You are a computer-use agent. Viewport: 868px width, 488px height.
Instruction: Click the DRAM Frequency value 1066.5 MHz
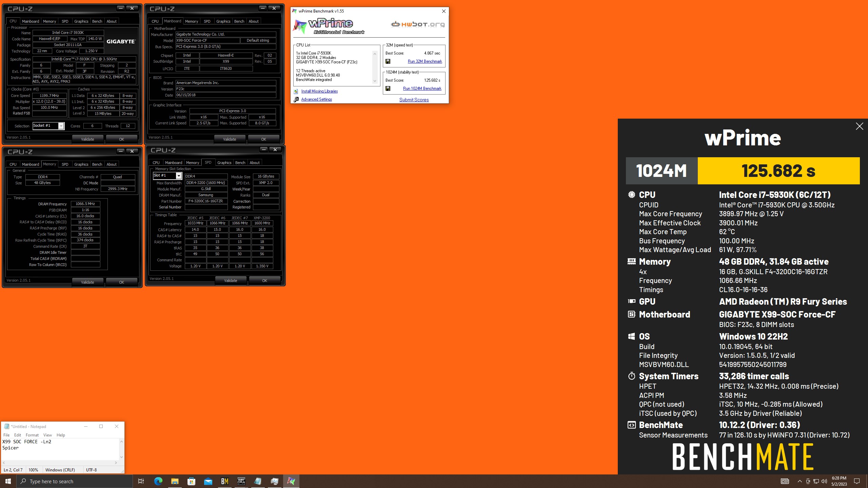click(85, 204)
